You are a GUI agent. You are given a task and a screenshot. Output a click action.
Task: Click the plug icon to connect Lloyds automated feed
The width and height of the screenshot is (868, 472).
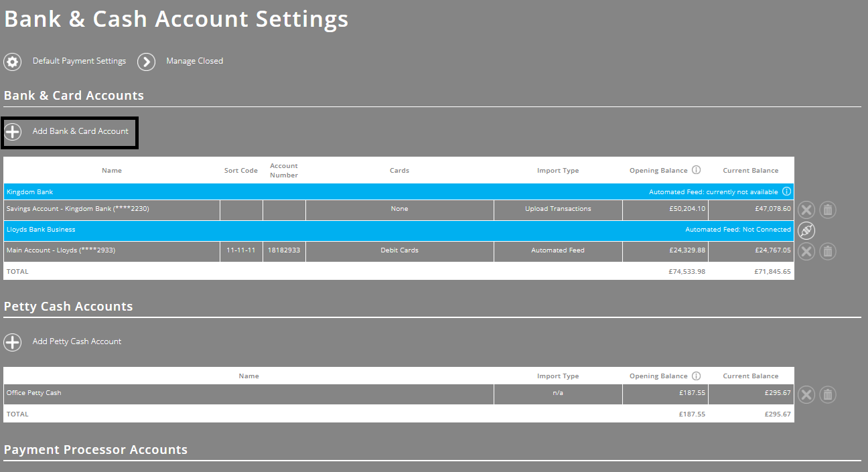pos(806,230)
